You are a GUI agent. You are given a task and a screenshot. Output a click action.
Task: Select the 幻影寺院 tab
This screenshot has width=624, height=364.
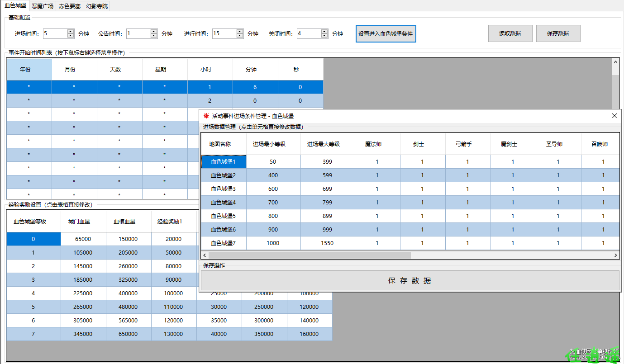[x=97, y=6]
